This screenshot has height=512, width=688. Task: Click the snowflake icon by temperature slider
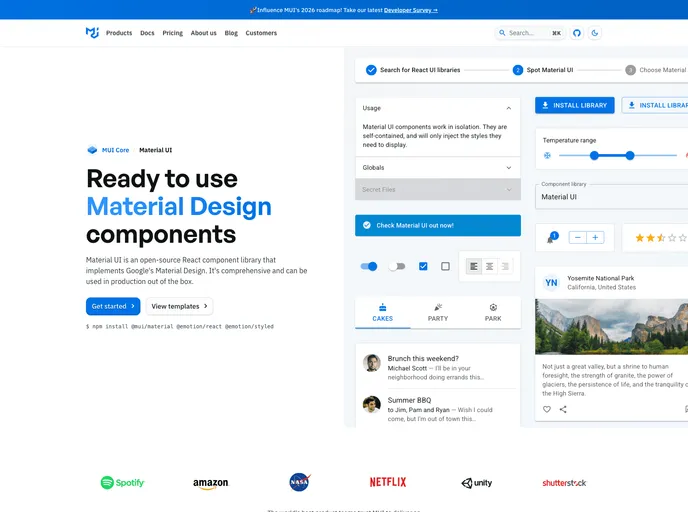tap(547, 155)
